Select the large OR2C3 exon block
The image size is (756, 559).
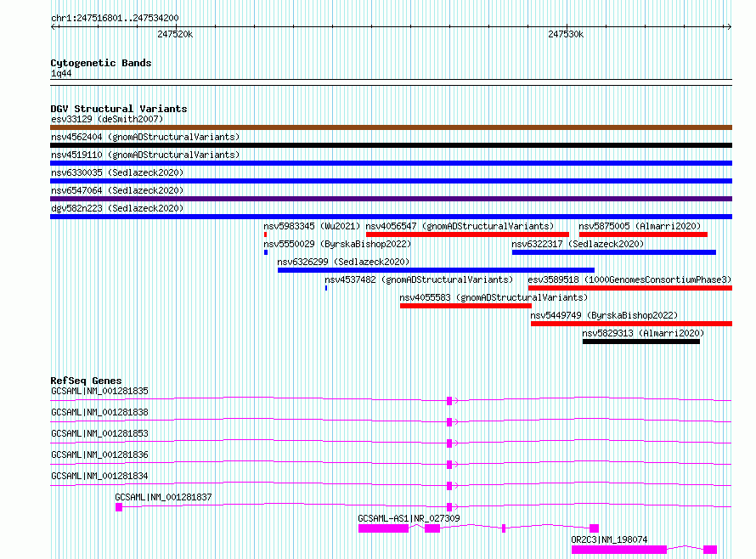tap(619, 550)
